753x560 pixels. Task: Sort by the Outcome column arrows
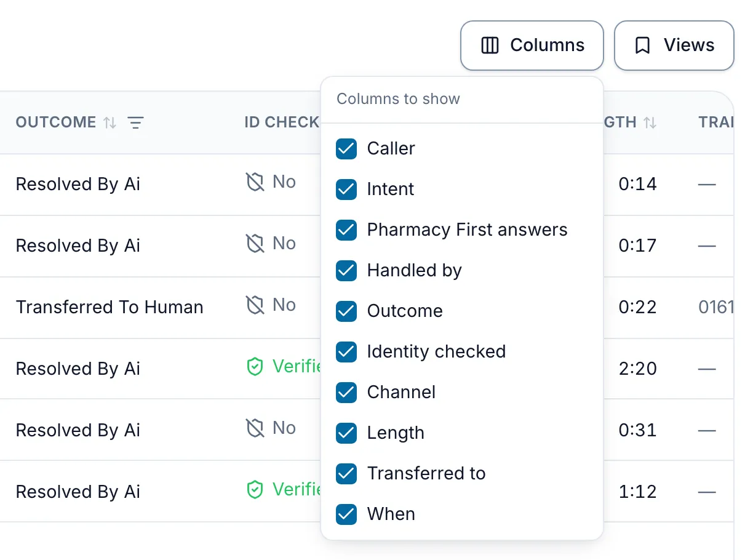[110, 122]
